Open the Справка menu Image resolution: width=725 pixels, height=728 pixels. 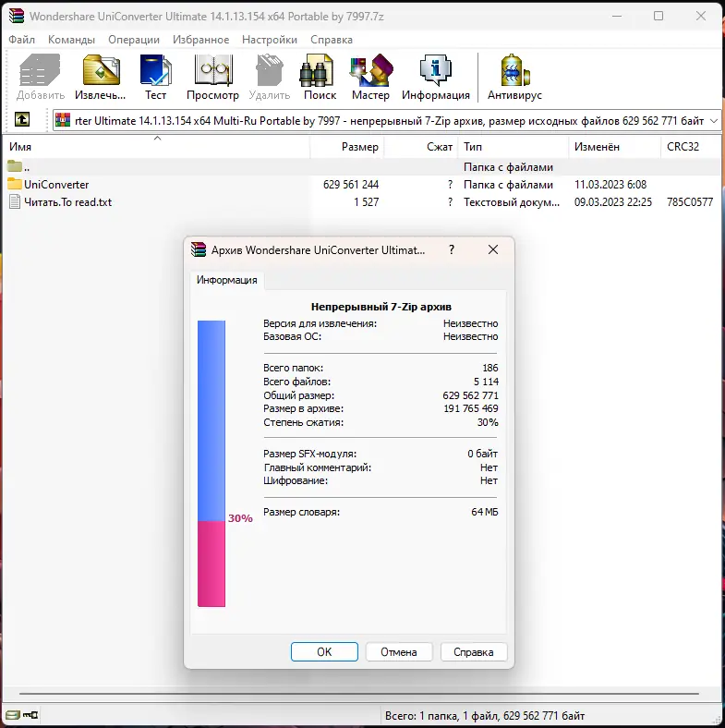pos(332,40)
